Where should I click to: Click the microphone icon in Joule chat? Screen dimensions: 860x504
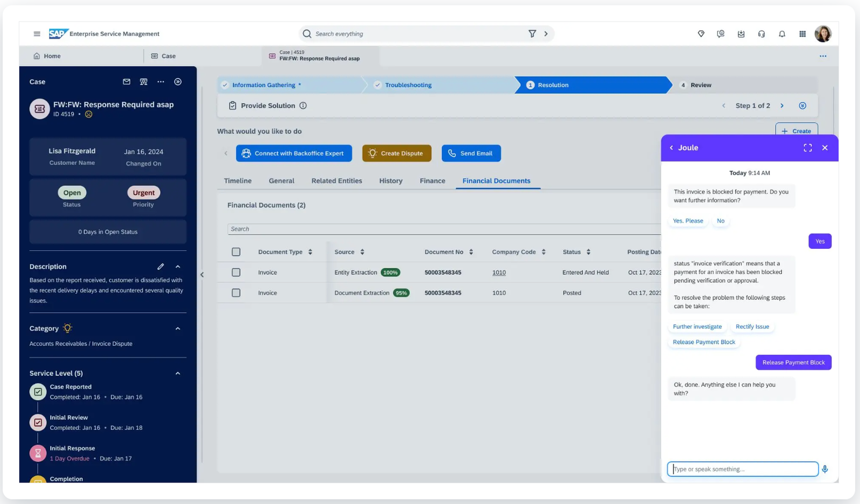coord(825,469)
